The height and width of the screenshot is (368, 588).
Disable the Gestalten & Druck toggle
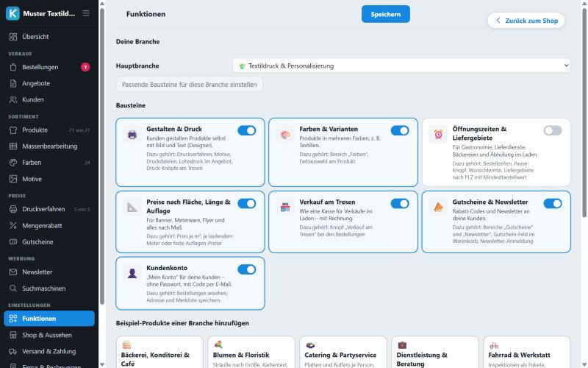(x=247, y=131)
